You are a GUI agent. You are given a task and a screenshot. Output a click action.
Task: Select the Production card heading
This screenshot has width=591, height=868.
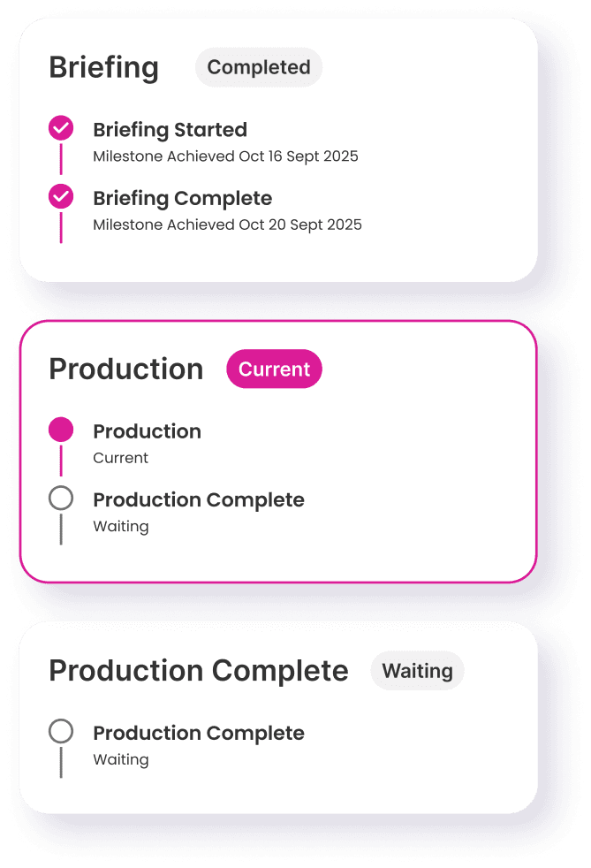coord(126,369)
